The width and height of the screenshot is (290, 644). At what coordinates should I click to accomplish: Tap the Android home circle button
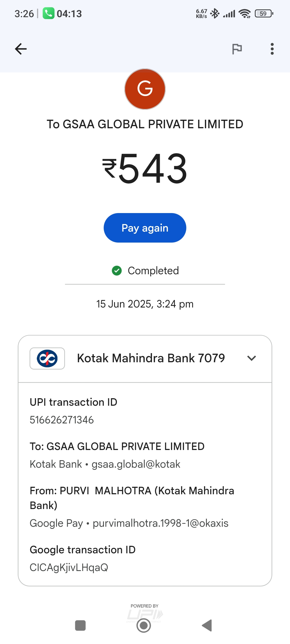point(144,625)
